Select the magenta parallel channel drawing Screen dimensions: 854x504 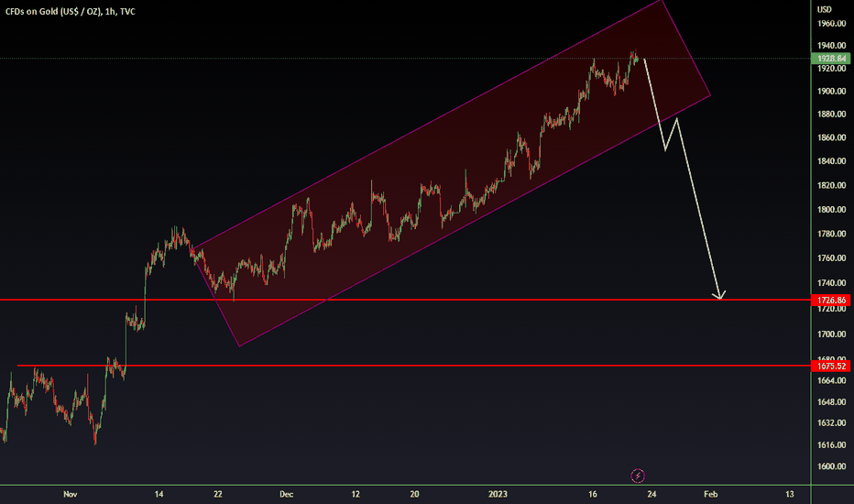tap(452, 173)
